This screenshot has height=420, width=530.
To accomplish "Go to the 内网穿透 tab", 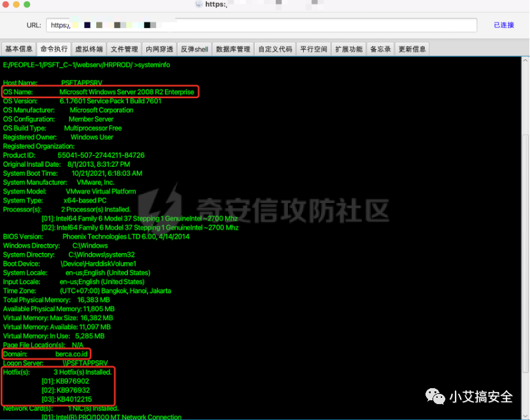I will click(x=159, y=49).
